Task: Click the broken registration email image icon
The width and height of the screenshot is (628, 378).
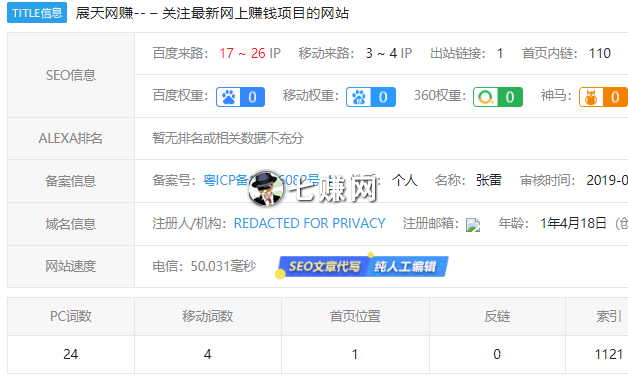Action: point(473,225)
